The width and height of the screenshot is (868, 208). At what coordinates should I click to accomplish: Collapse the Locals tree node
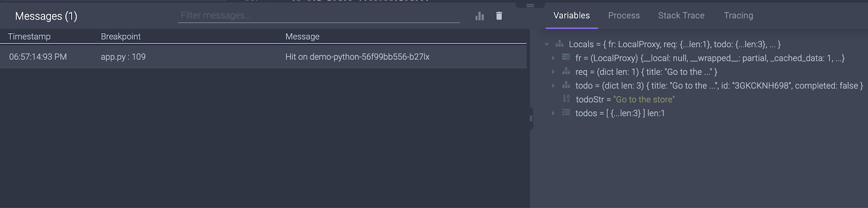pyautogui.click(x=547, y=45)
